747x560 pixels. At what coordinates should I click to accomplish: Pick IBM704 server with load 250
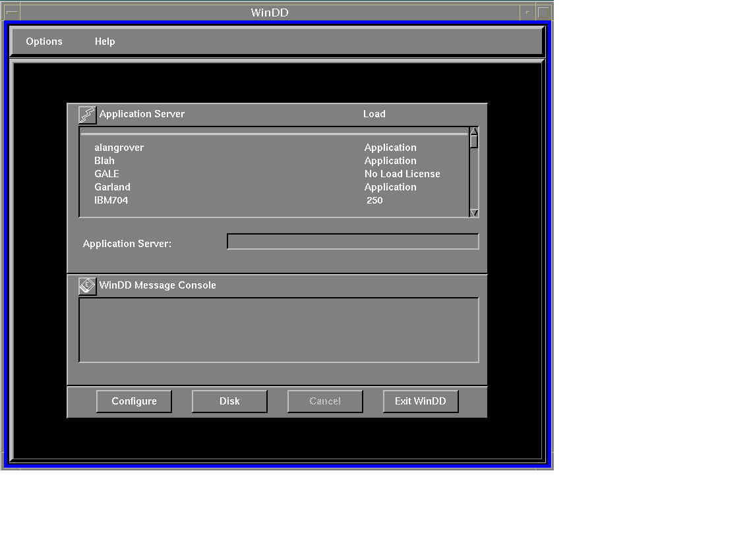pyautogui.click(x=111, y=200)
